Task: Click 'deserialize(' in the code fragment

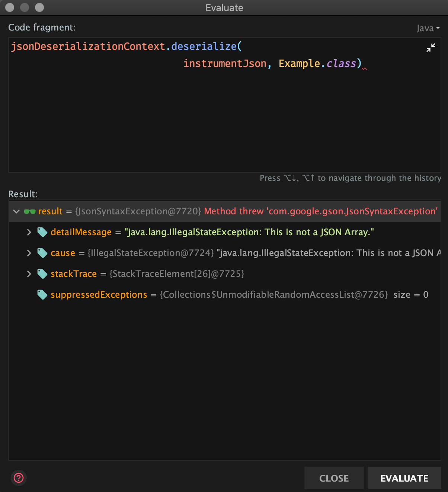Action: point(207,47)
